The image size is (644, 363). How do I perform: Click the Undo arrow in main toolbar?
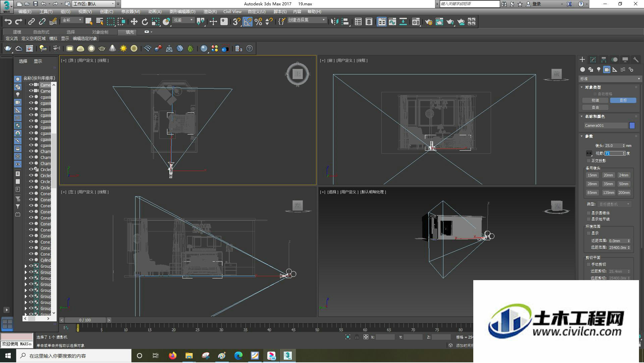pos(8,22)
